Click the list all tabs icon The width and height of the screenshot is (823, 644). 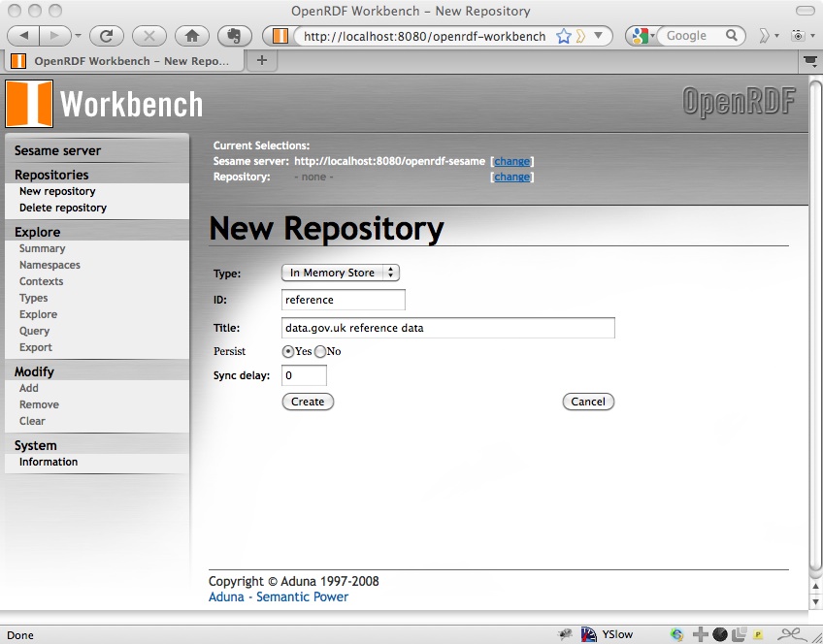pos(811,61)
